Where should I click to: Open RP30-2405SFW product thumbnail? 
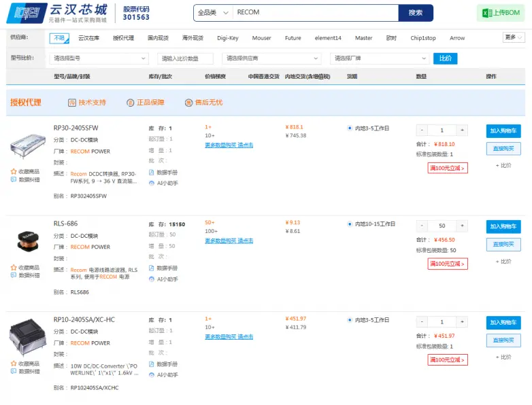coord(28,145)
